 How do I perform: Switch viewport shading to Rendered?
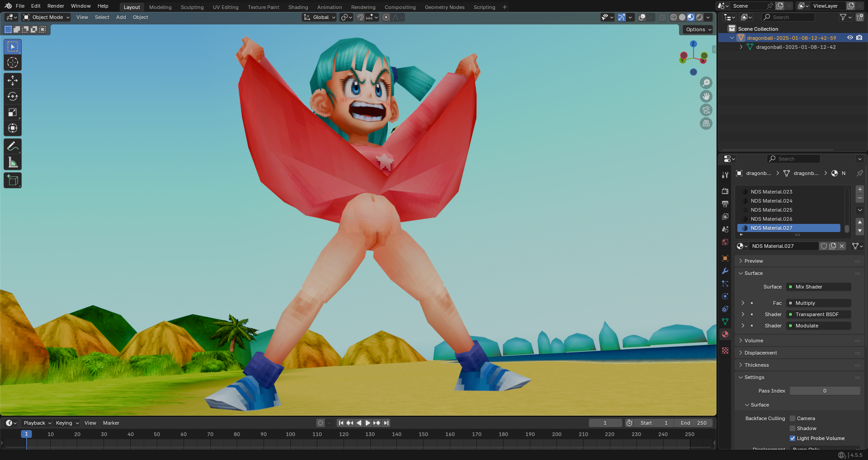point(699,17)
